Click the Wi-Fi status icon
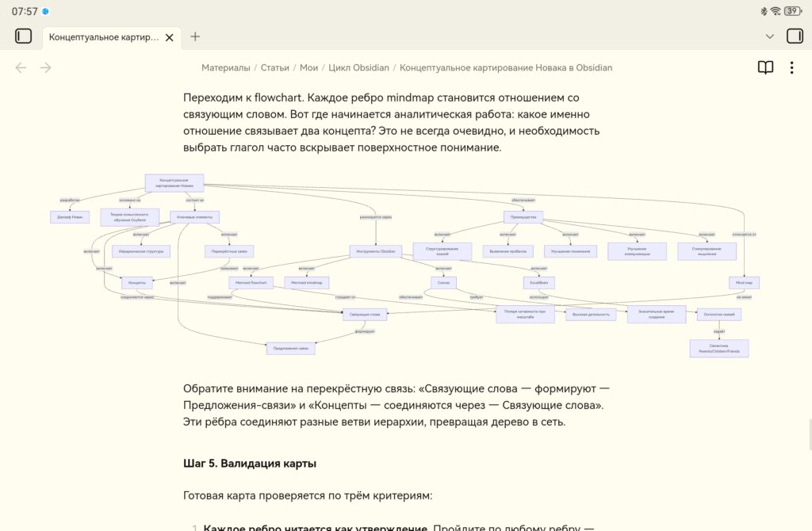 click(776, 11)
